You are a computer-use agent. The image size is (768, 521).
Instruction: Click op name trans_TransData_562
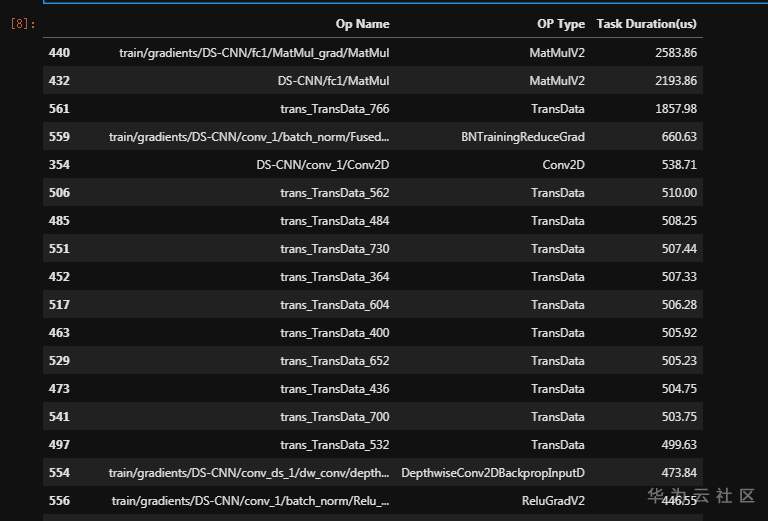(x=335, y=193)
